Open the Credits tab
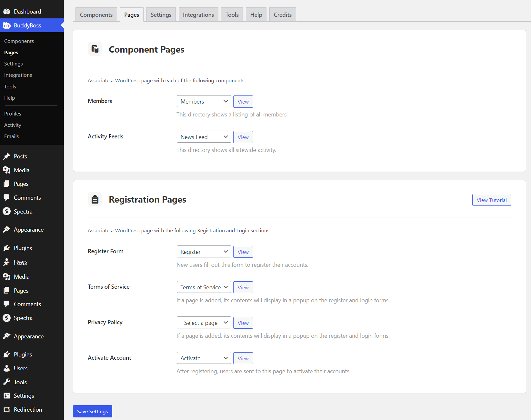Viewport: 531px width, 420px height. 282,14
